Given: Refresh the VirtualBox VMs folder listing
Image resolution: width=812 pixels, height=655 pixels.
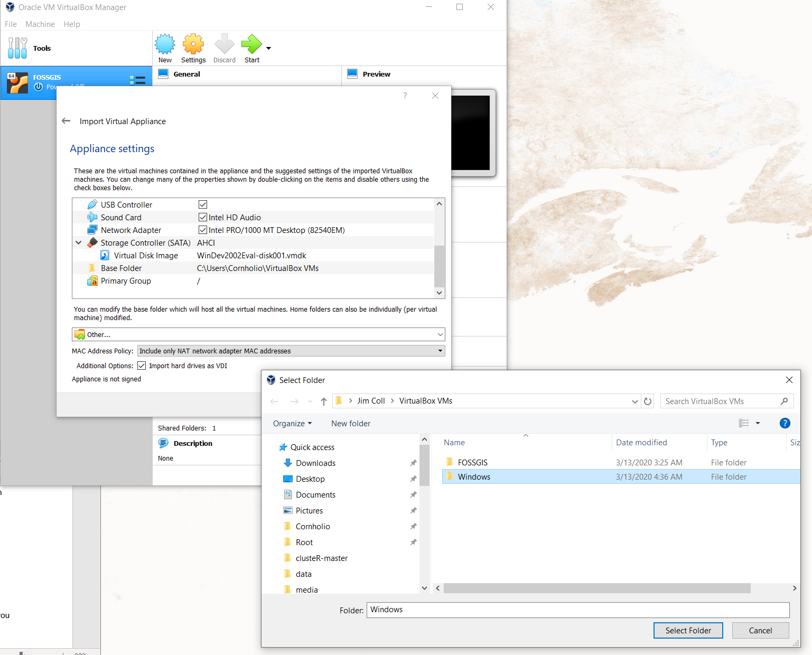Looking at the screenshot, I should [648, 401].
